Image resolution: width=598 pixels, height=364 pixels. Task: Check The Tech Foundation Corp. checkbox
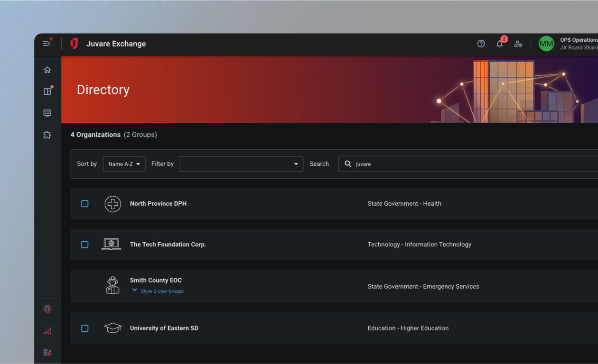85,245
